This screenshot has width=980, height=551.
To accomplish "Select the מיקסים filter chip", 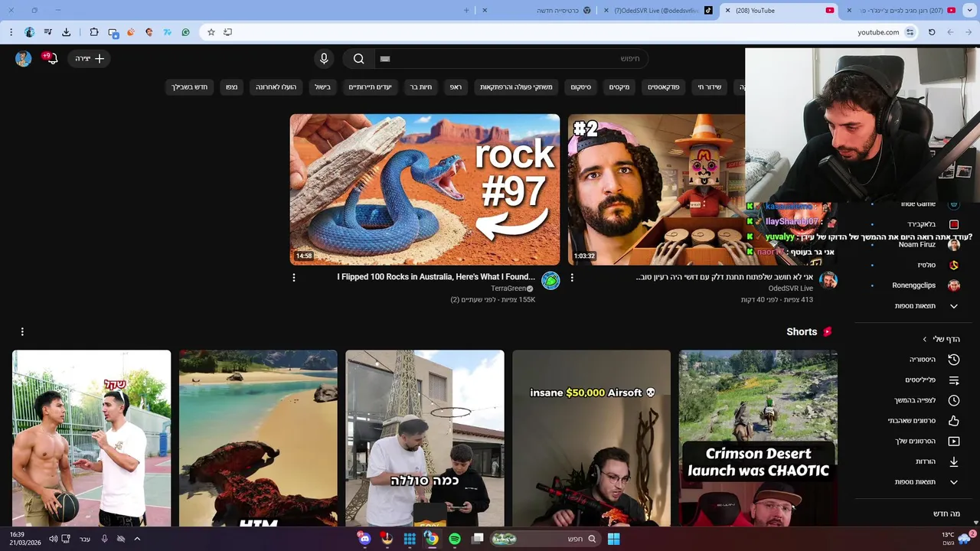I will click(x=619, y=87).
